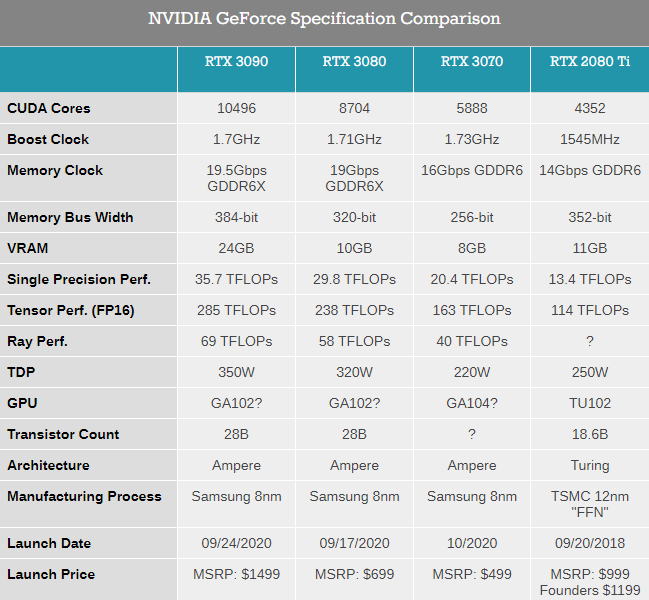Select the 285 TFLOPs tensor cell
The image size is (649, 600).
tap(236, 310)
